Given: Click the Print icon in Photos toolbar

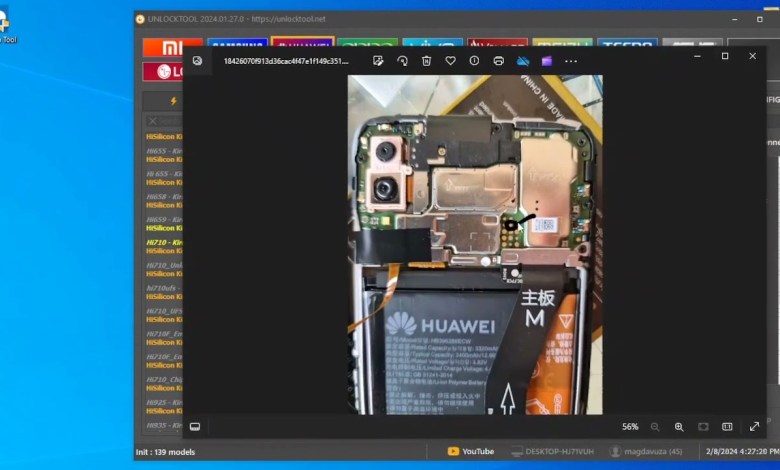Looking at the screenshot, I should tap(498, 61).
